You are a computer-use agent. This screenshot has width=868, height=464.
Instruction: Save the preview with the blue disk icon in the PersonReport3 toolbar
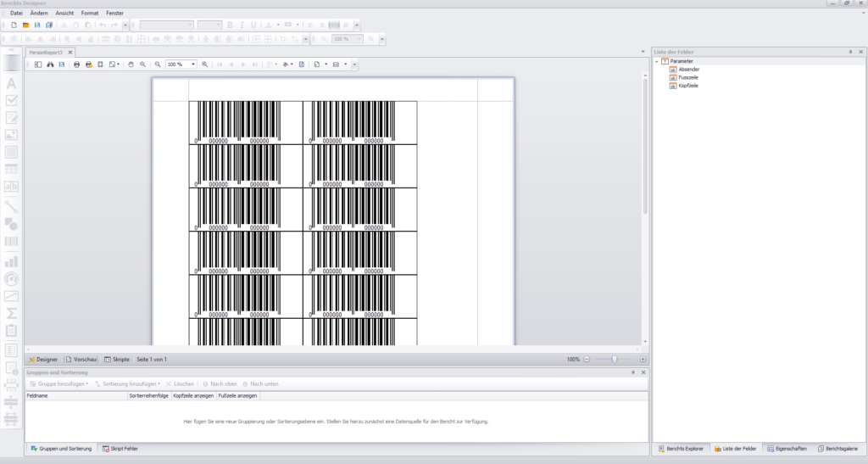click(x=61, y=64)
